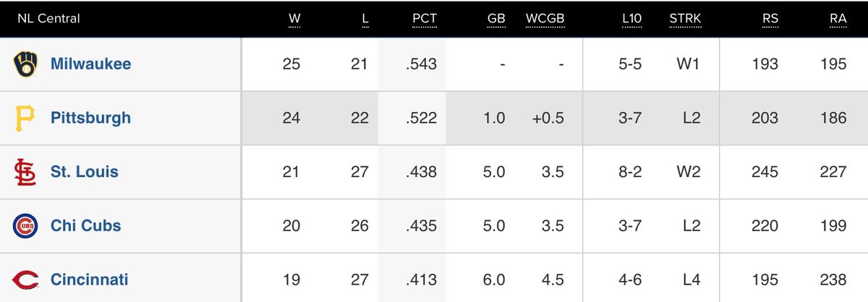Sort standings by PCT column header
This screenshot has height=302, width=868.
(425, 18)
